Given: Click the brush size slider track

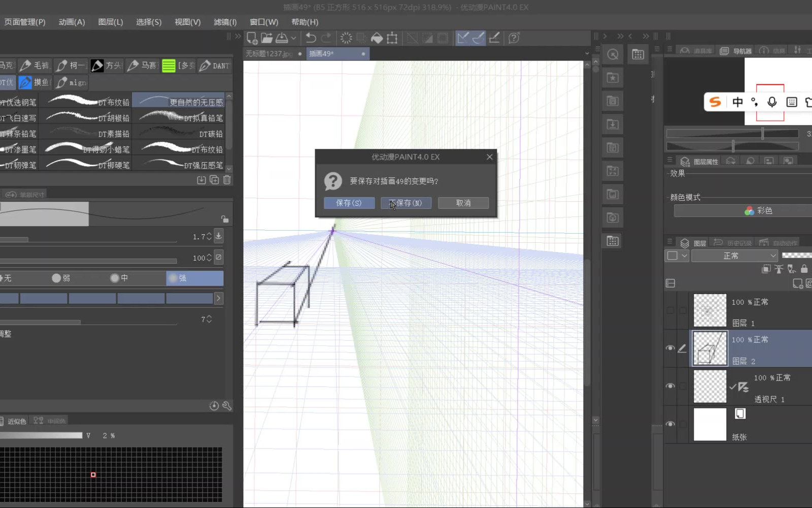Looking at the screenshot, I should click(88, 239).
